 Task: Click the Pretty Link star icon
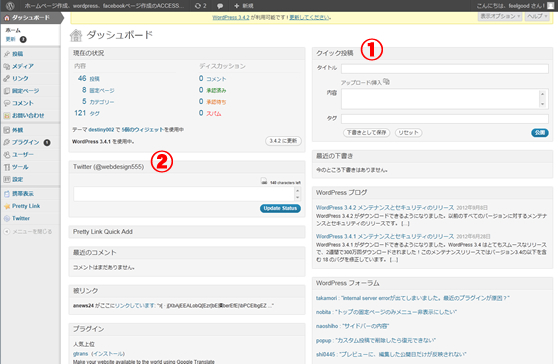[x=6, y=206]
